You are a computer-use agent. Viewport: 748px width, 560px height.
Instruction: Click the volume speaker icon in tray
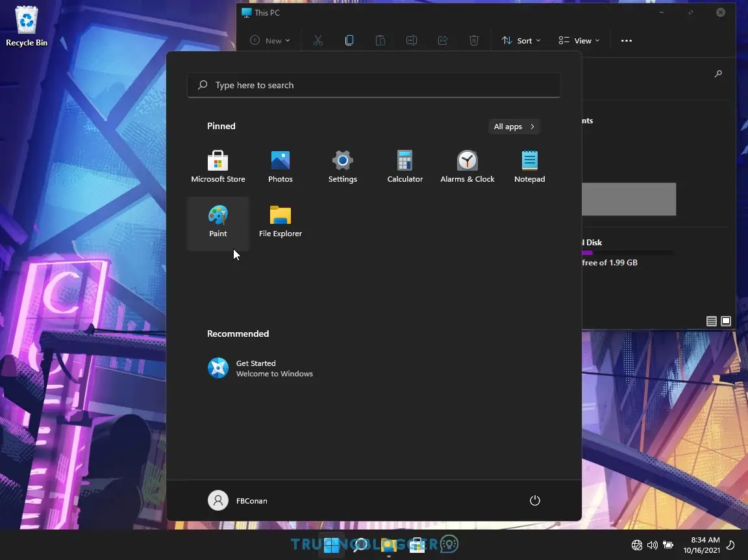click(652, 544)
